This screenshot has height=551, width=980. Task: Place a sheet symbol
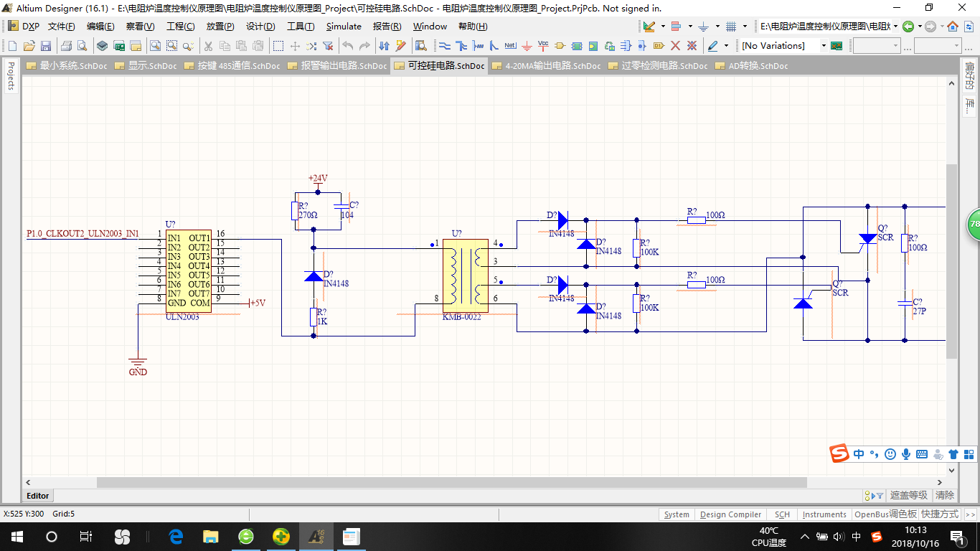(x=577, y=46)
